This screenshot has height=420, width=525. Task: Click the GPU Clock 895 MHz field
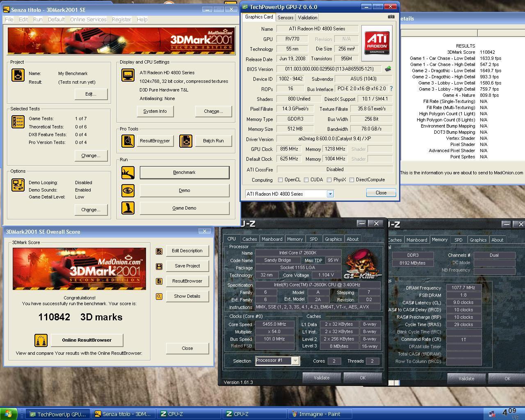coord(290,149)
